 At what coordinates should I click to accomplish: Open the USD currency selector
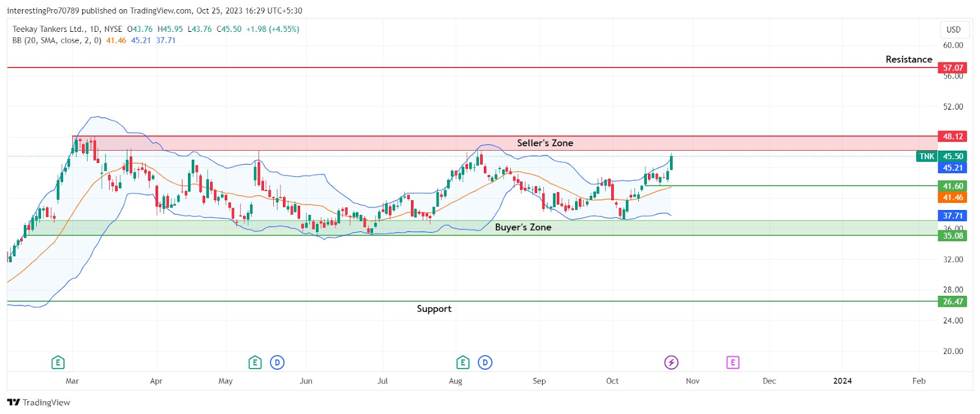[954, 29]
